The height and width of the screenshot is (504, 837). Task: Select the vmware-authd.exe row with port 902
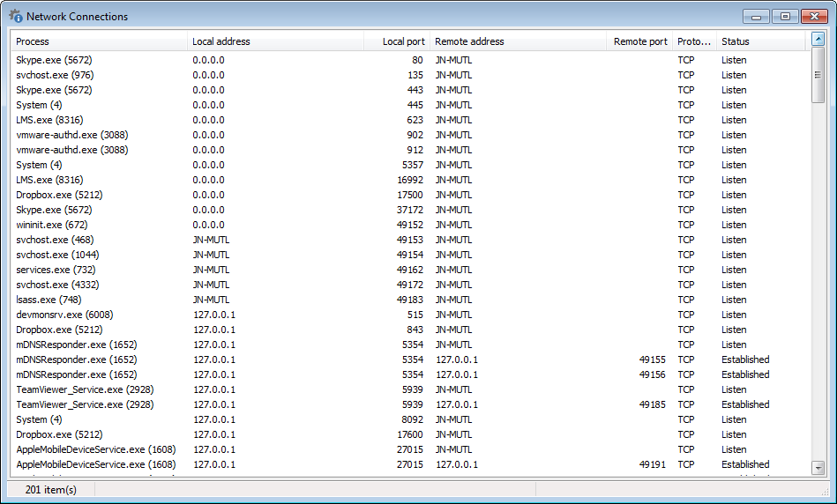(x=410, y=135)
